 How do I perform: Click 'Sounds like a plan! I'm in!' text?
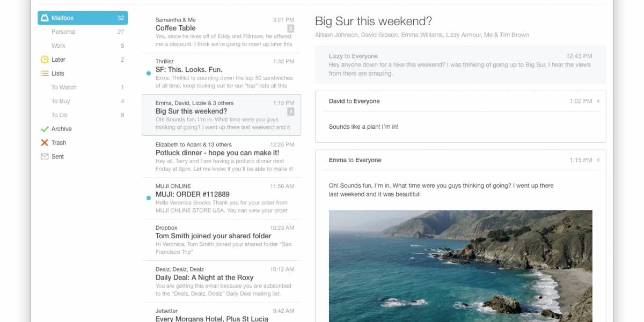pyautogui.click(x=363, y=127)
